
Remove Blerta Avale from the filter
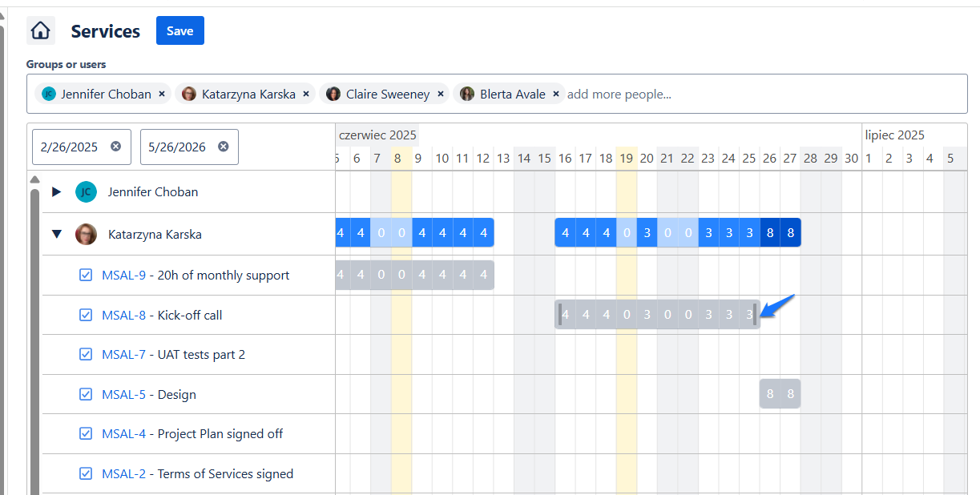click(555, 93)
